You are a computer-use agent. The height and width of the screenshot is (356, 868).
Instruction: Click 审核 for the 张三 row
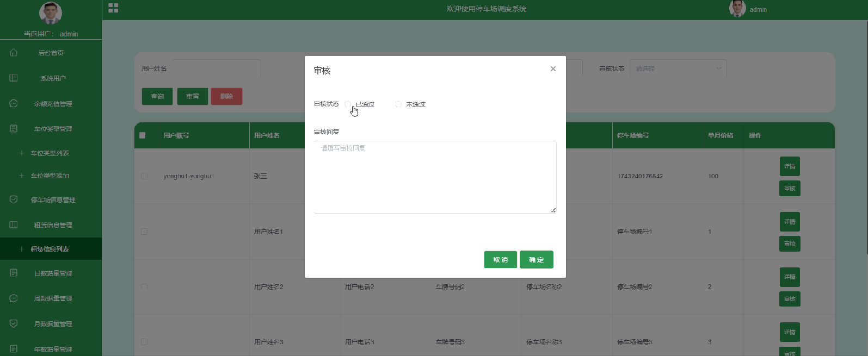[790, 189]
